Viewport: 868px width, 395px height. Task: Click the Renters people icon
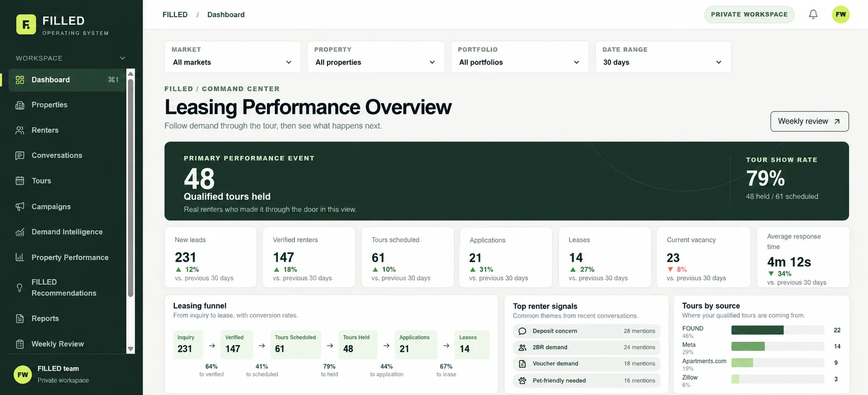[20, 130]
